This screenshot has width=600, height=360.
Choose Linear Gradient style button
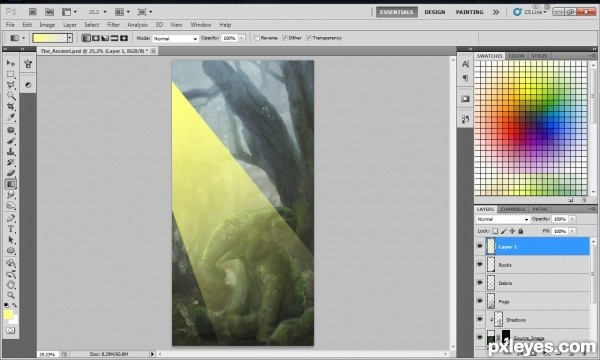[86, 38]
